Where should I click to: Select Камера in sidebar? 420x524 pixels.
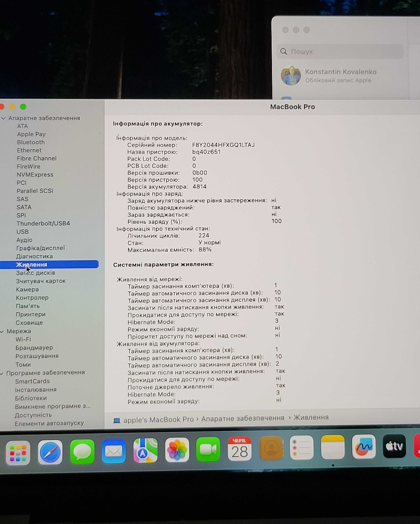click(x=27, y=289)
